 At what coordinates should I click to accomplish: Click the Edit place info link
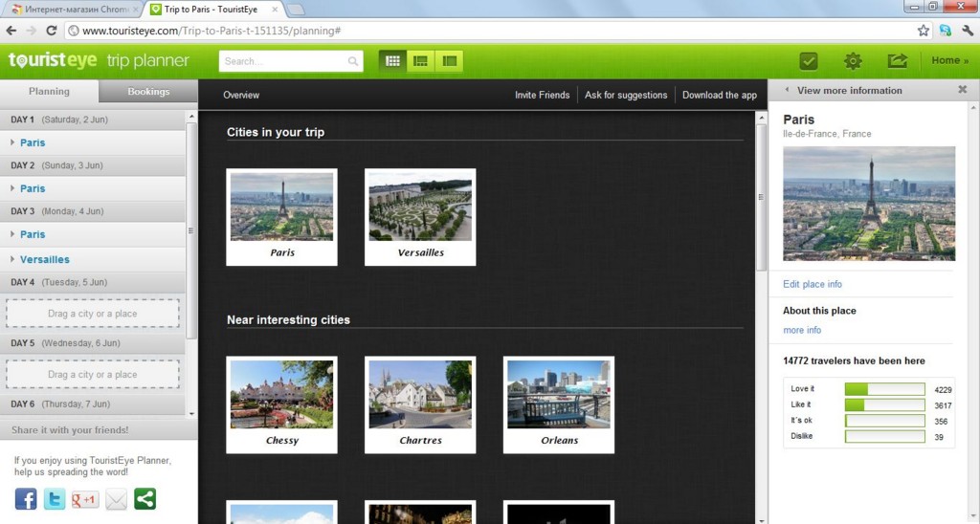(813, 284)
